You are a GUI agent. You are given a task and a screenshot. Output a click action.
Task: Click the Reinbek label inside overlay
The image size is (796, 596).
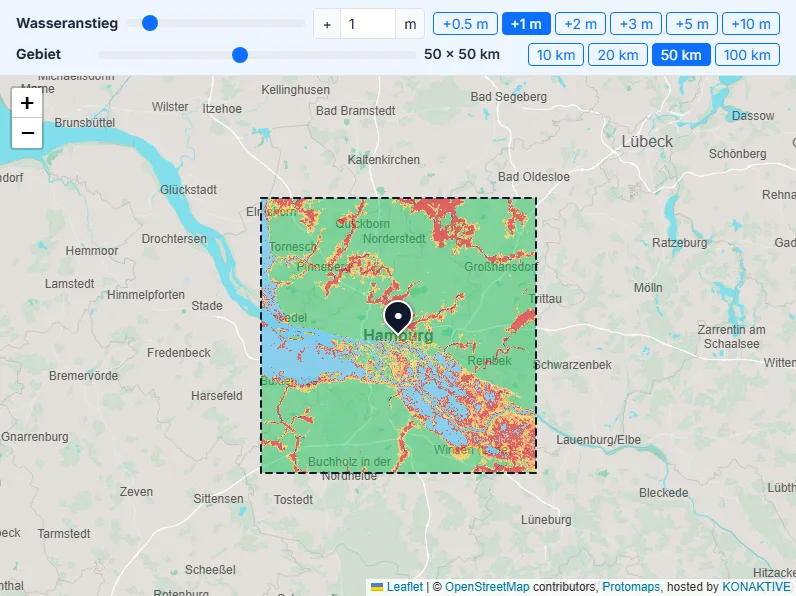(489, 361)
